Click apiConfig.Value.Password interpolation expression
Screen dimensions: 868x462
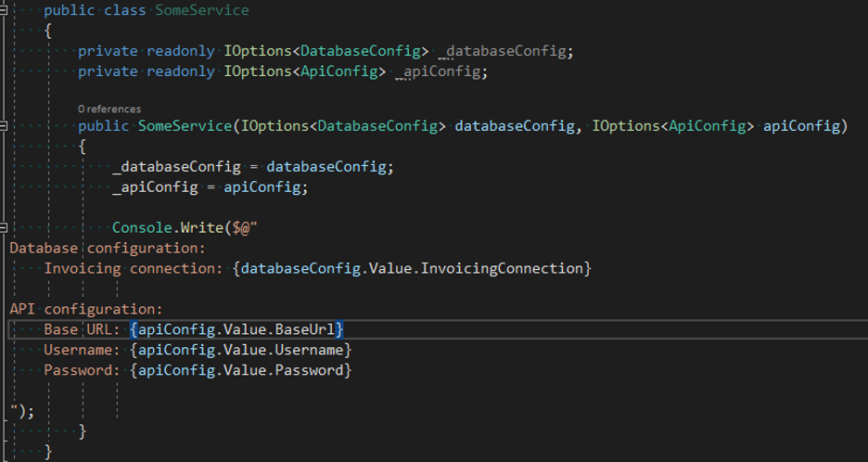pos(241,370)
